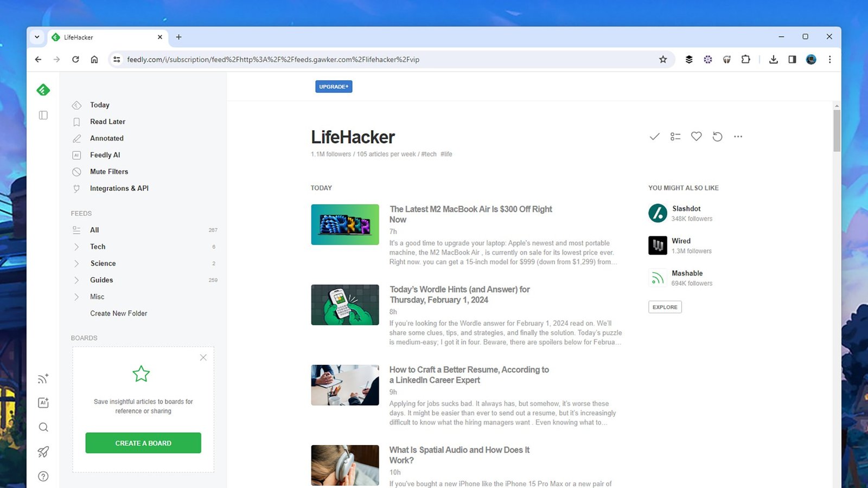
Task: Select Mute Filters in the sidebar
Action: pyautogui.click(x=109, y=171)
